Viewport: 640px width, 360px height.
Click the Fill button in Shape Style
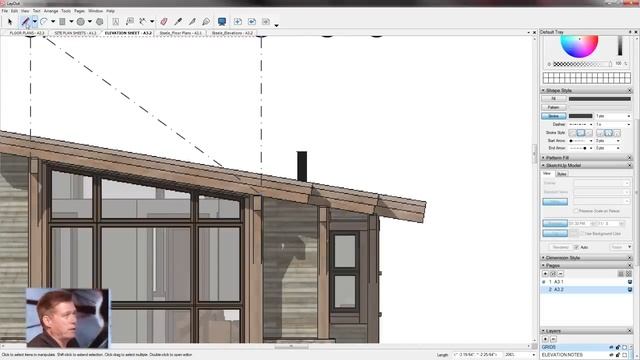(x=554, y=99)
